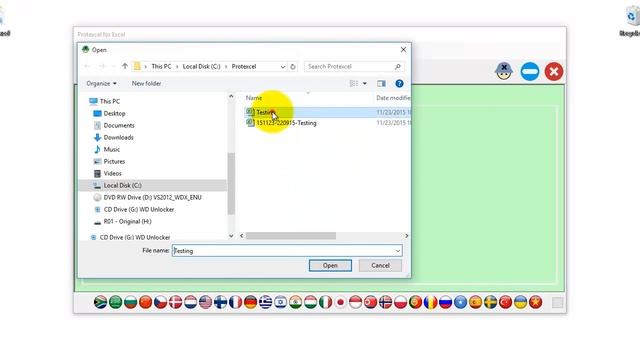Click the Ukraine flag icon
This screenshot has height=360, width=640.
tap(520, 302)
